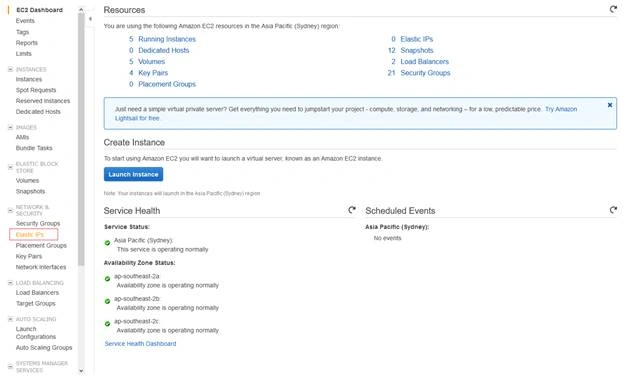Open the Service Health Dashboard link
Screen dimensions: 623x377
(140, 344)
